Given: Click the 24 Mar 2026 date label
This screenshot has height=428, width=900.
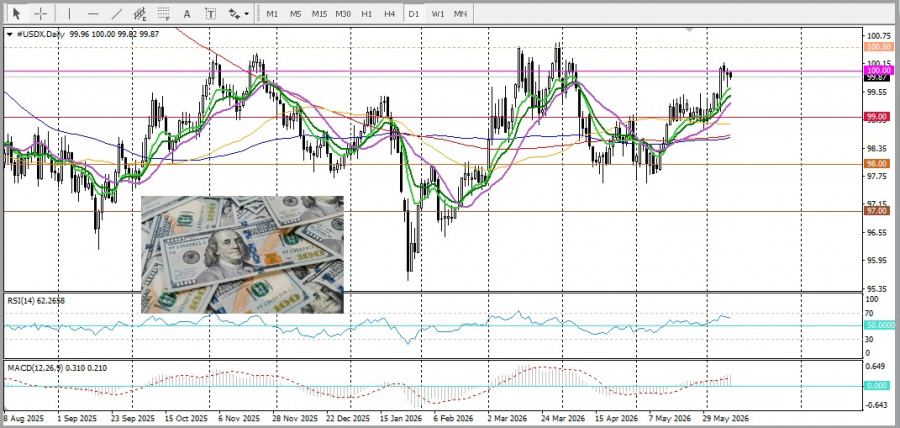Looking at the screenshot, I should pos(563,418).
